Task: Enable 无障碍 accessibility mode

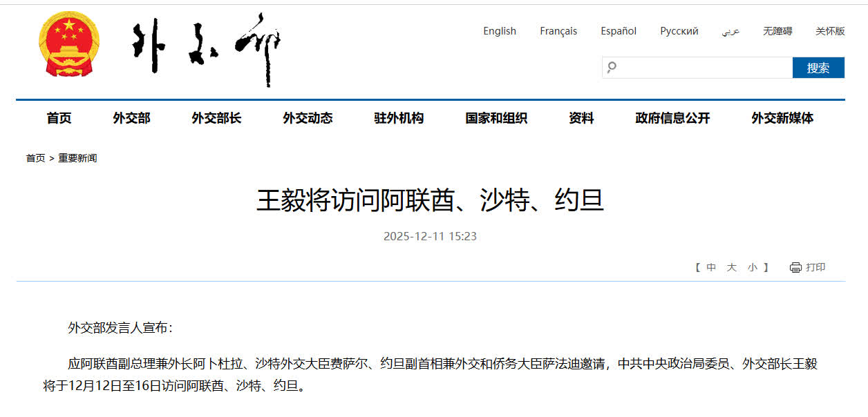Action: click(777, 31)
